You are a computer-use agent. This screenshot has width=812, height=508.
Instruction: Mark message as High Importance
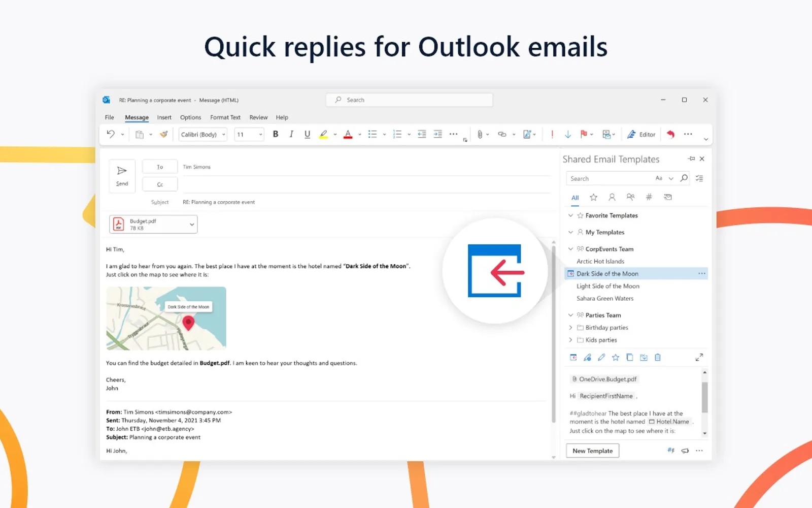(x=552, y=135)
